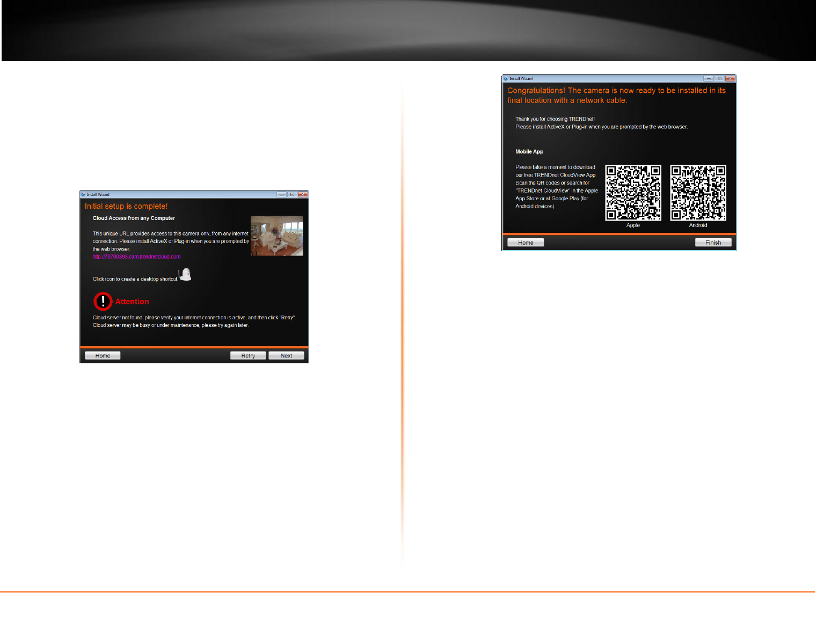Image resolution: width=831 pixels, height=644 pixels.
Task: Click the "Attention" label text
Action: pyautogui.click(x=132, y=302)
